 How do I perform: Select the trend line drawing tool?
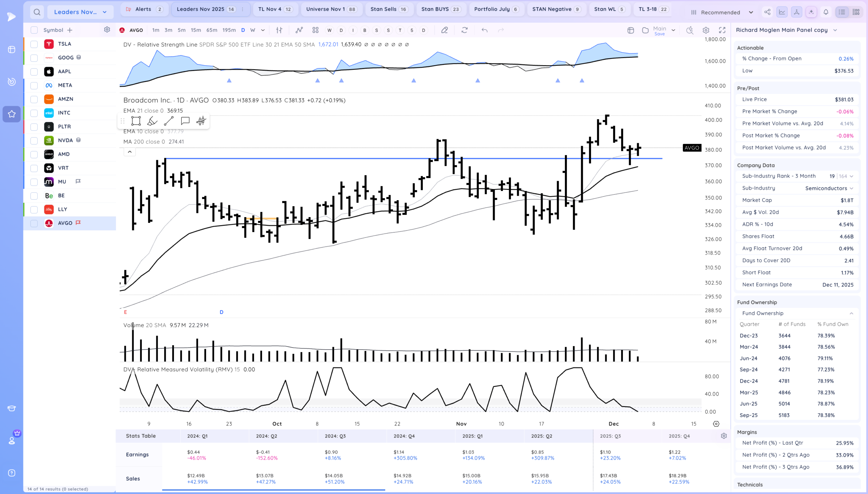point(169,121)
